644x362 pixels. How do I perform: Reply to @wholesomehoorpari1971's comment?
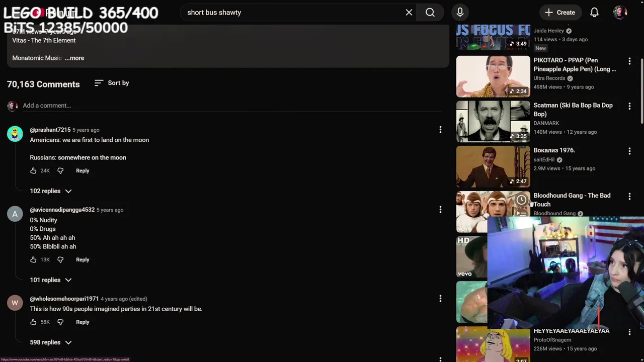83,322
